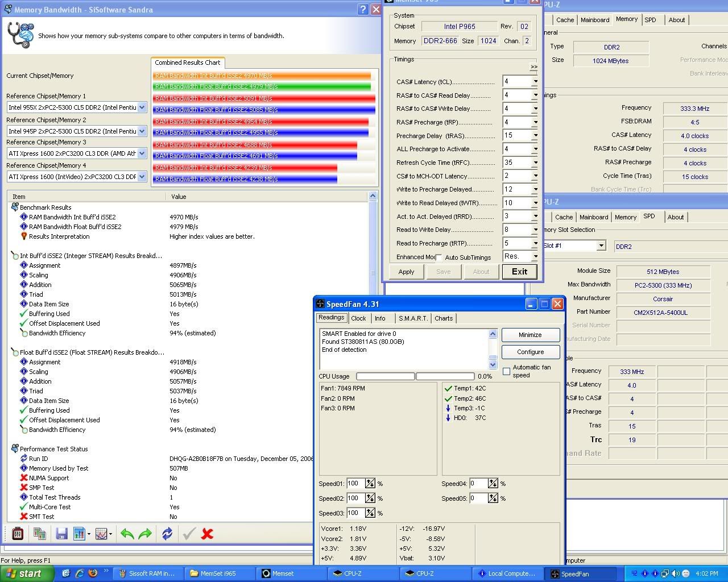Screen dimensions: 728x582
Task: Open the first quick launch icon next to Start
Action: point(66,573)
